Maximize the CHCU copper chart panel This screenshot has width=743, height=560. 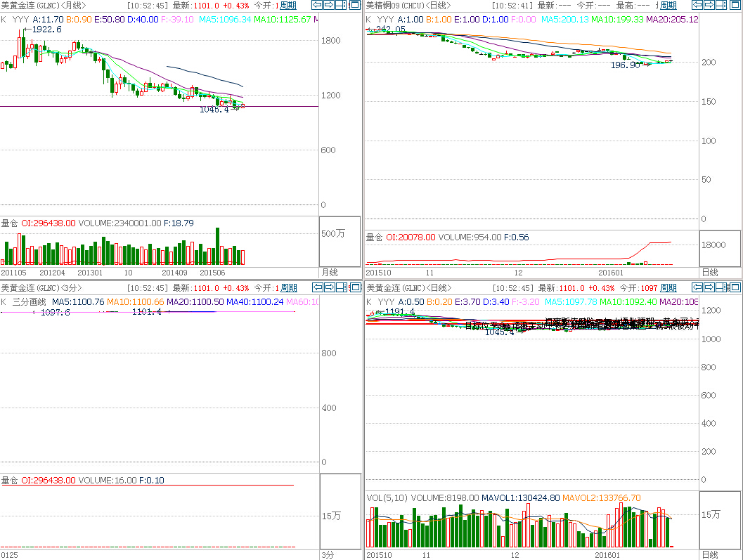(x=734, y=5)
